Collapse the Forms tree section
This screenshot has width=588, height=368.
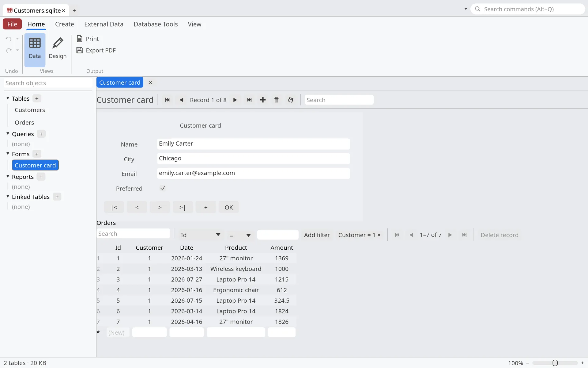click(x=8, y=154)
